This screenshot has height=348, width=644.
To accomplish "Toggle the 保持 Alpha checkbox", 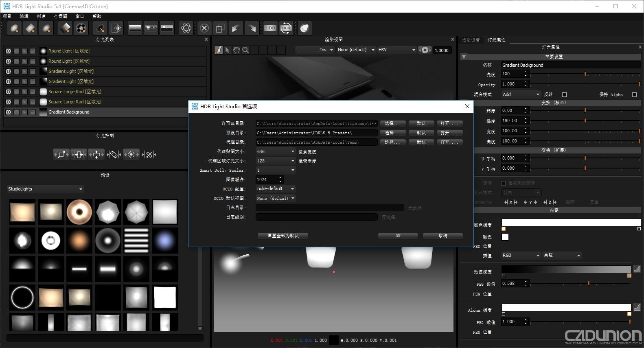I will pyautogui.click(x=634, y=94).
